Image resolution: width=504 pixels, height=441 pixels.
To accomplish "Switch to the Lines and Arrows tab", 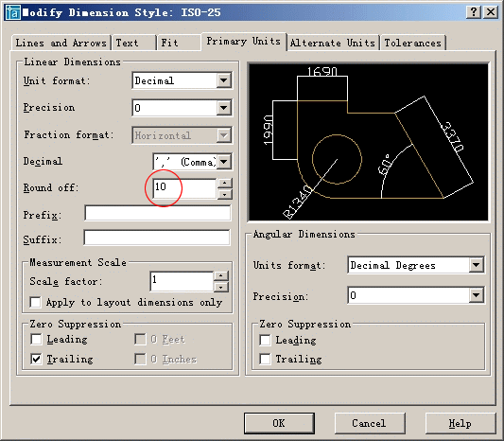I will tap(61, 43).
